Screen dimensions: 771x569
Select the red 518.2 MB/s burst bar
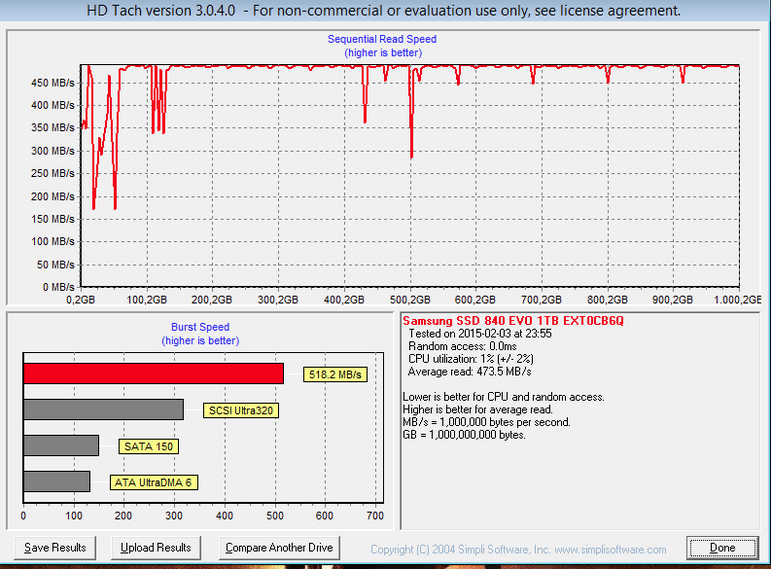tap(153, 374)
